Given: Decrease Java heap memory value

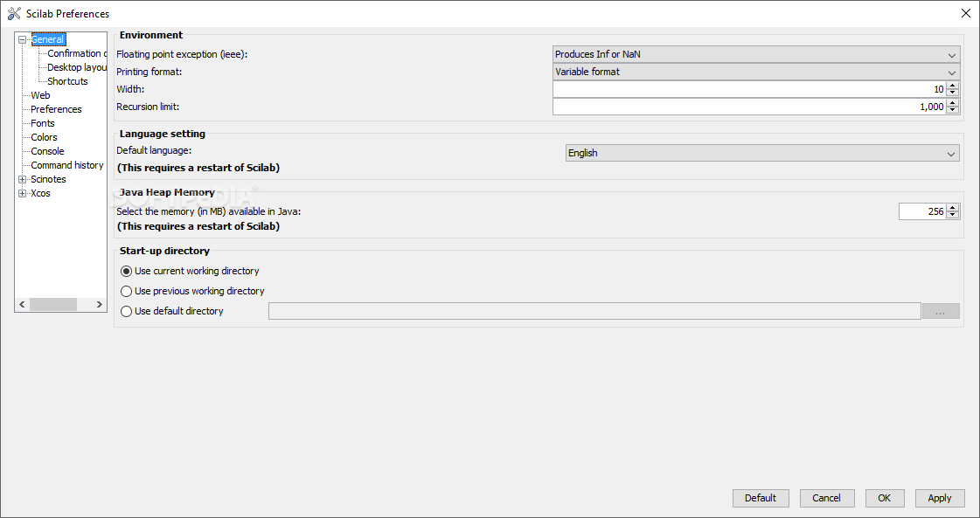Looking at the screenshot, I should (953, 216).
